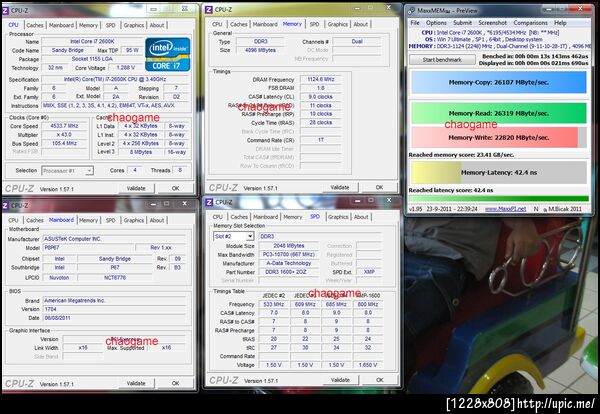The image size is (600, 414).
Task: Click OK in Memory CPU-Z window
Action: [379, 187]
